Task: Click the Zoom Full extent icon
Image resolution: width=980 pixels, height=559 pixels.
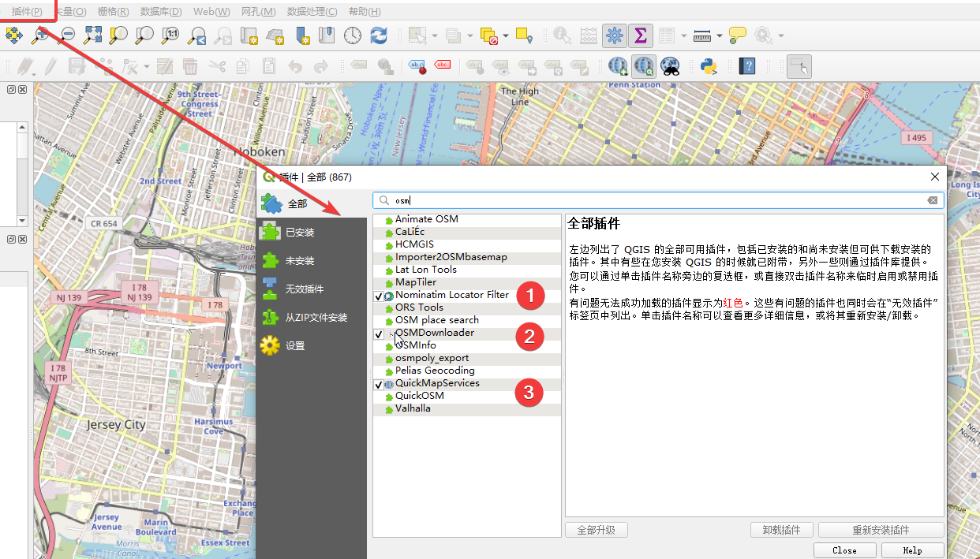Action: pyautogui.click(x=93, y=35)
